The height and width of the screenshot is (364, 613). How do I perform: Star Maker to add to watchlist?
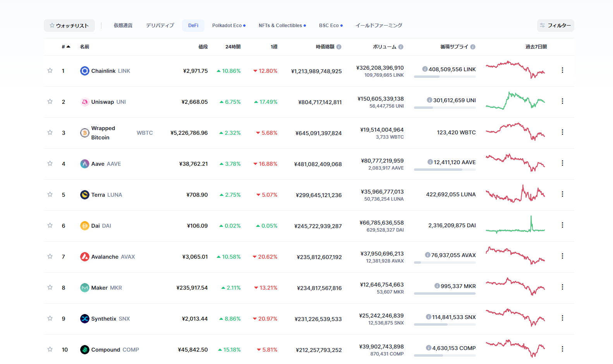click(x=50, y=287)
